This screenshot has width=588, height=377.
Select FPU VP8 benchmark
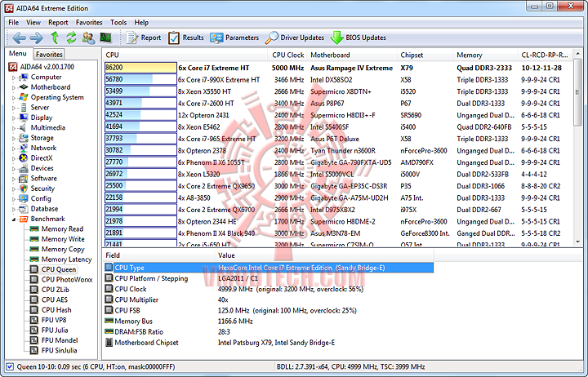(x=54, y=320)
